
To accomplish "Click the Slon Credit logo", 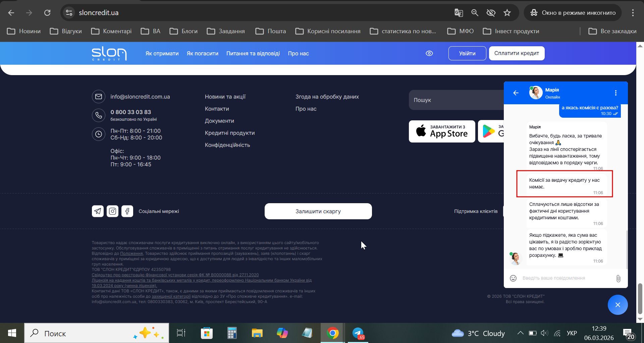I will click(x=109, y=54).
